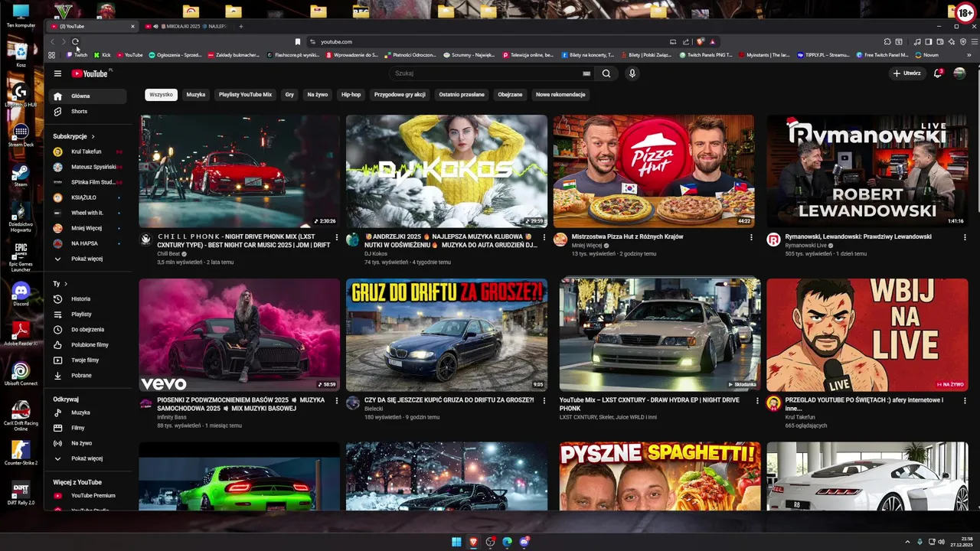980x551 pixels.
Task: Open DJ Kokos channel avatar
Action: [352, 240]
